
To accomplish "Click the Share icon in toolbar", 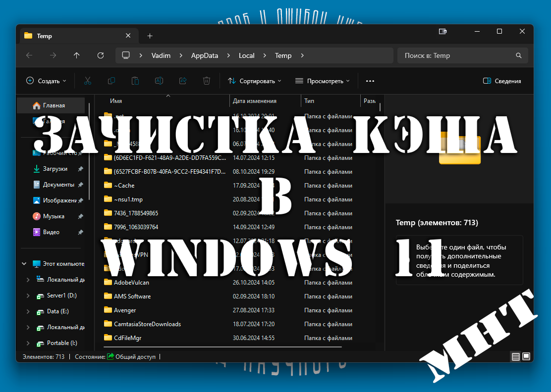I will click(183, 81).
